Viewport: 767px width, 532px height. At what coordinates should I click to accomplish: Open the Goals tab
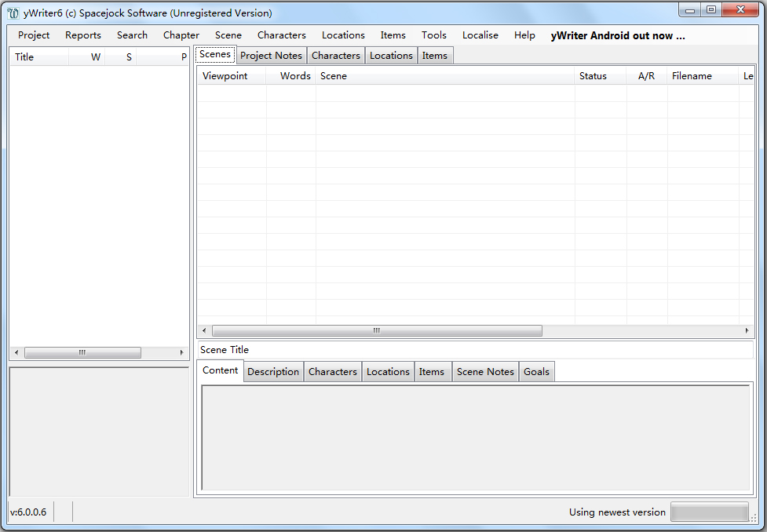point(536,371)
